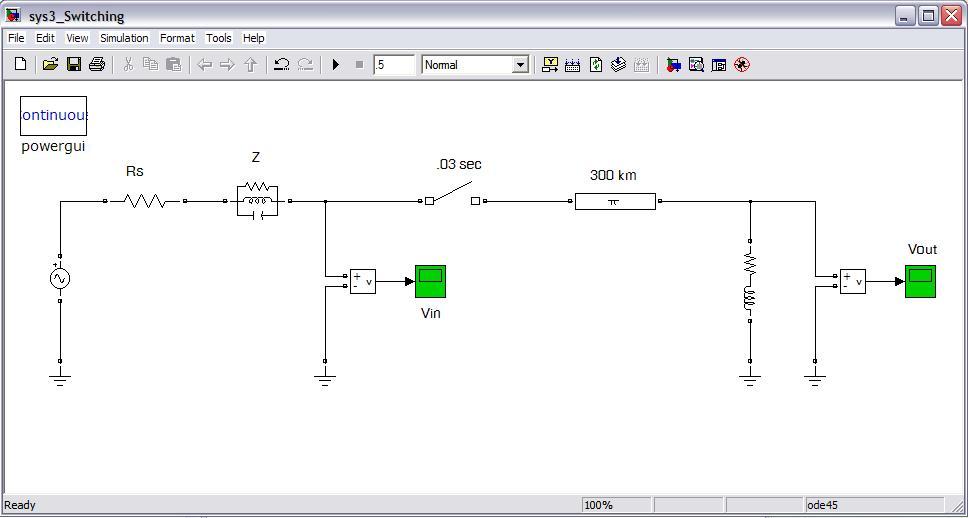The width and height of the screenshot is (968, 518).
Task: Select the AC voltage source block
Action: tap(60, 279)
